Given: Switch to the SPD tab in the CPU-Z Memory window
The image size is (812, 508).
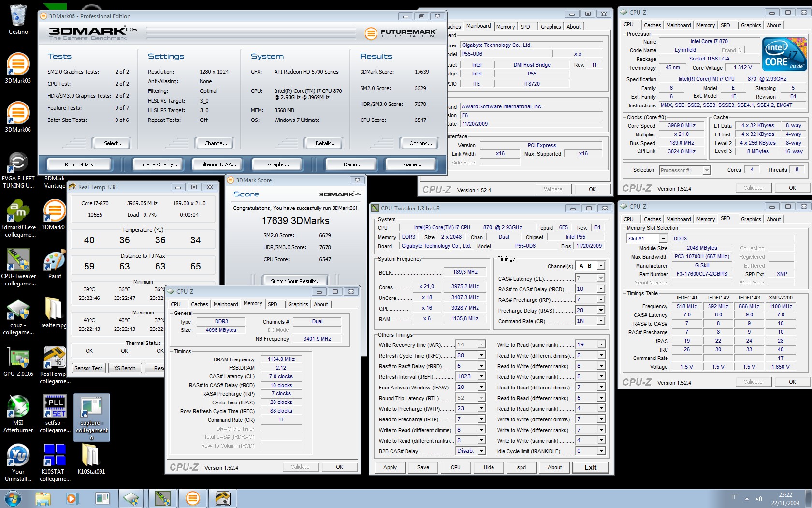Looking at the screenshot, I should coord(273,304).
